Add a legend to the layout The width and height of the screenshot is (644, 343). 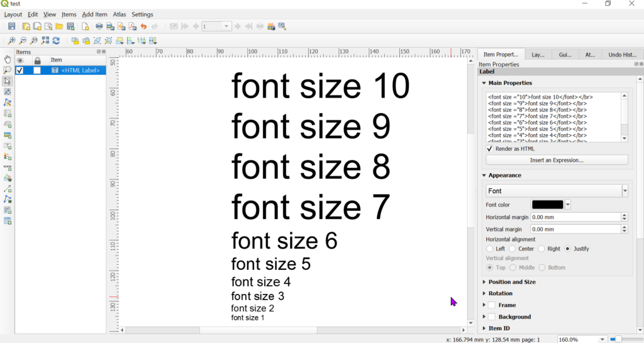[x=7, y=157]
